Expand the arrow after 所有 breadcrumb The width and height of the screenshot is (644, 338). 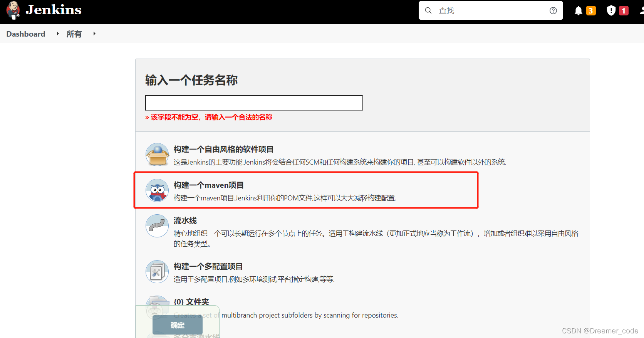click(x=94, y=34)
